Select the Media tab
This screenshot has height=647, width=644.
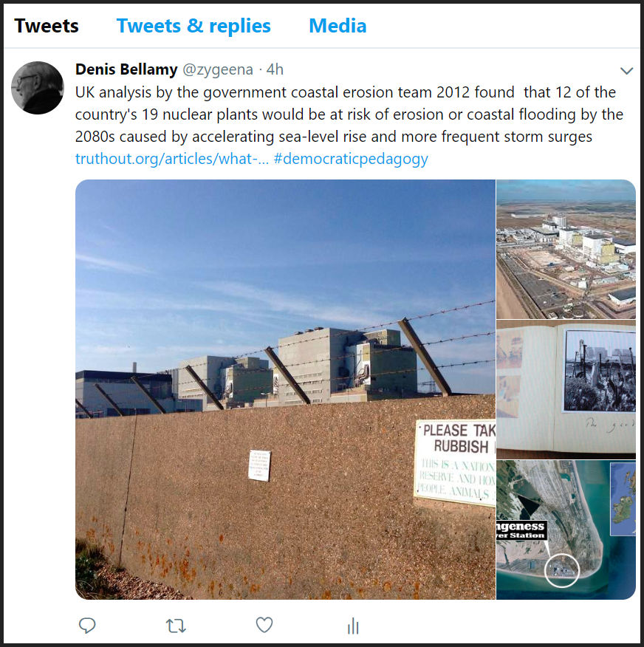coord(338,26)
